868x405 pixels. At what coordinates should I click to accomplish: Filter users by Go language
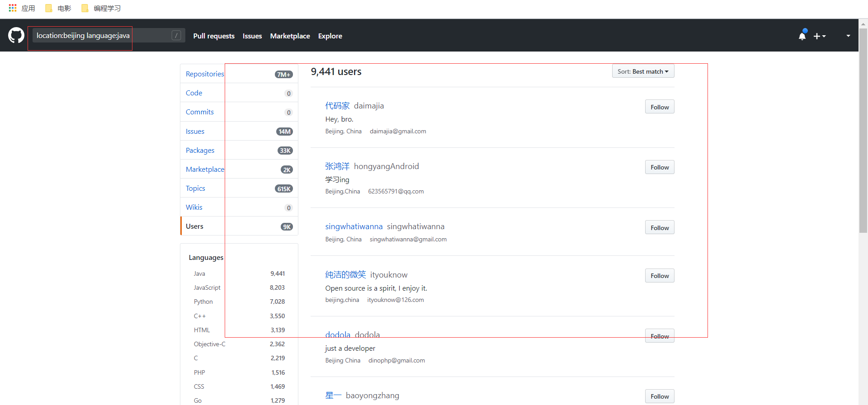239,401
